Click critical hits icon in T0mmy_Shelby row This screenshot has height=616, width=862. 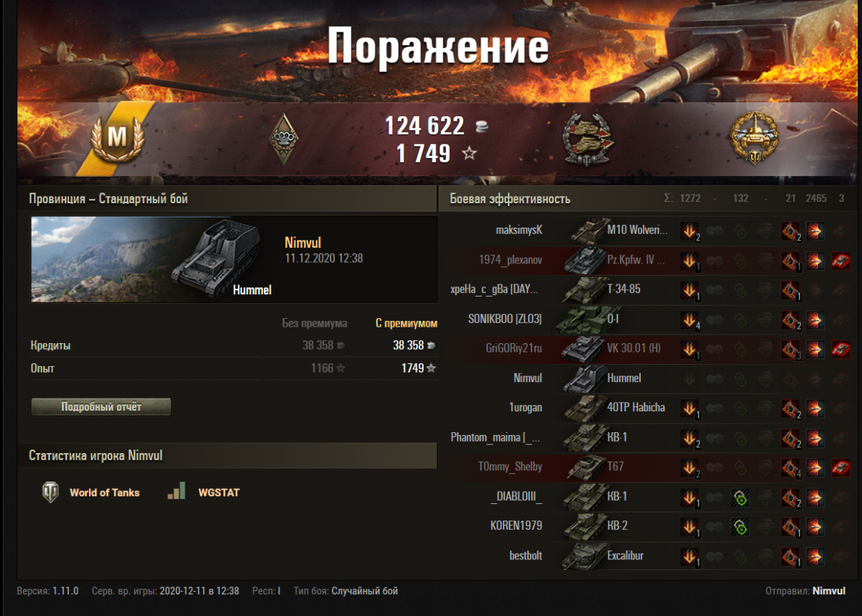point(791,467)
